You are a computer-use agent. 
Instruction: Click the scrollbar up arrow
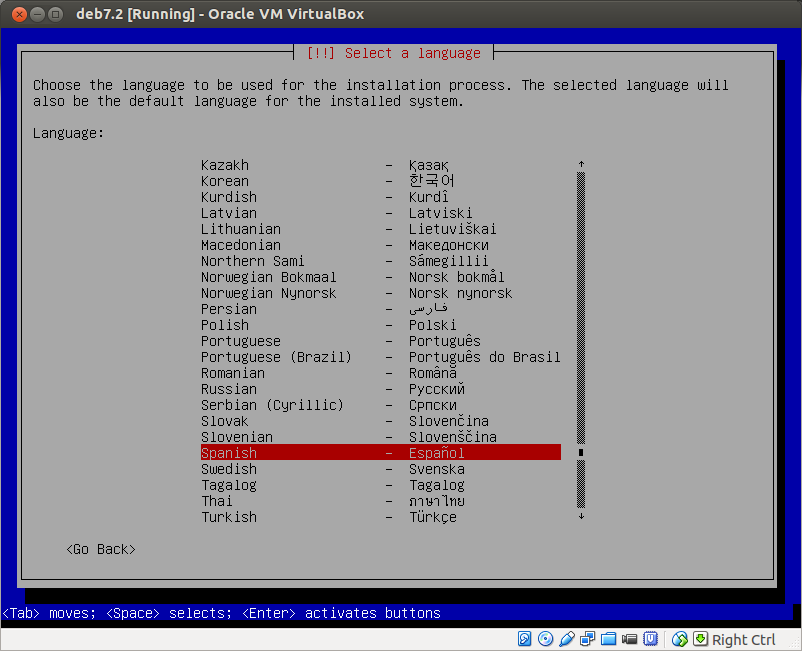(x=581, y=162)
